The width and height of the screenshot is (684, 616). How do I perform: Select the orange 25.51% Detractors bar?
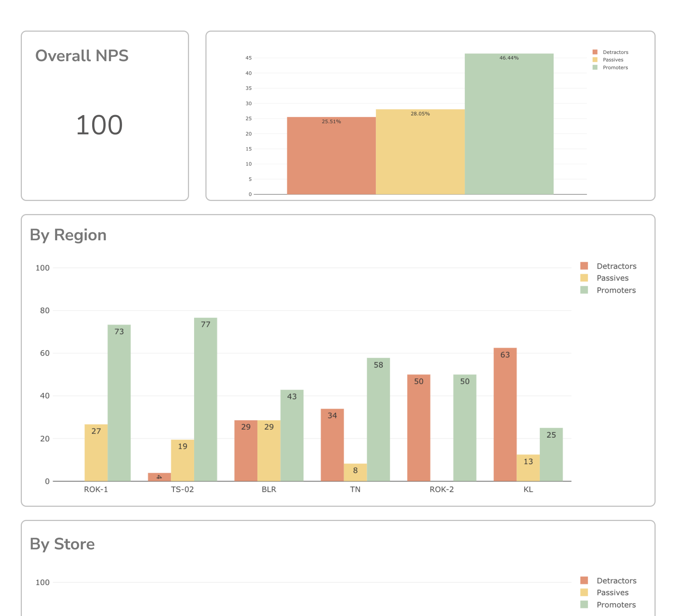[x=331, y=156]
